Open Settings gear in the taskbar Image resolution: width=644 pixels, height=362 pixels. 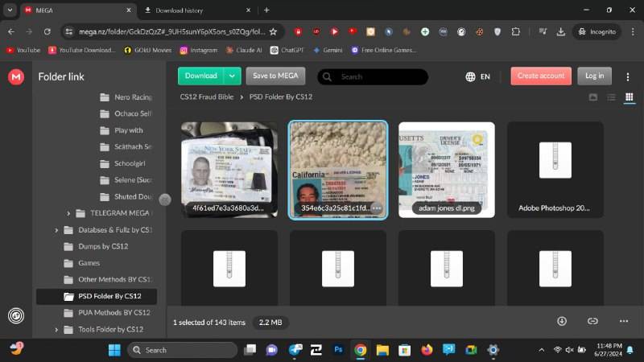(x=493, y=350)
